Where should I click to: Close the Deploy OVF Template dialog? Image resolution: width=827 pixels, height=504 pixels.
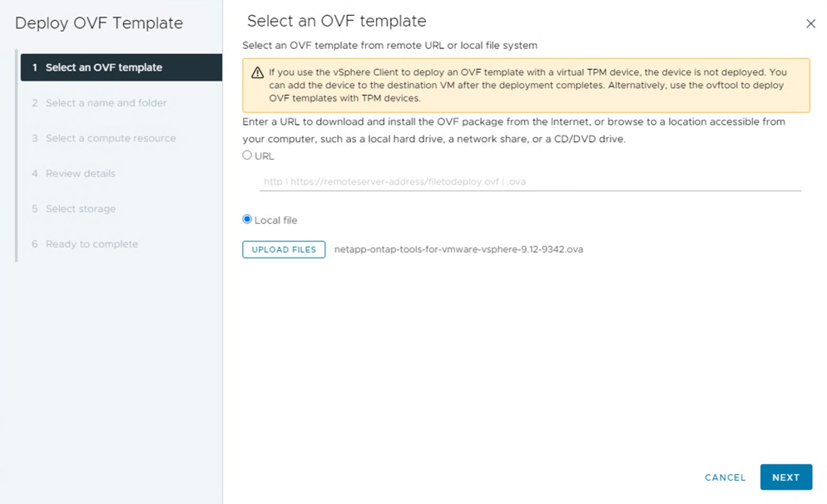coord(811,24)
